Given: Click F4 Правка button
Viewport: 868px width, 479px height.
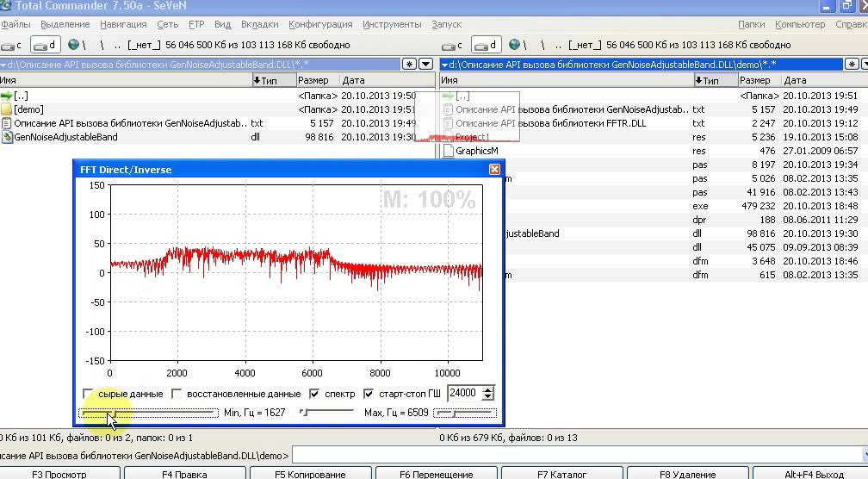Looking at the screenshot, I should pyautogui.click(x=184, y=474).
